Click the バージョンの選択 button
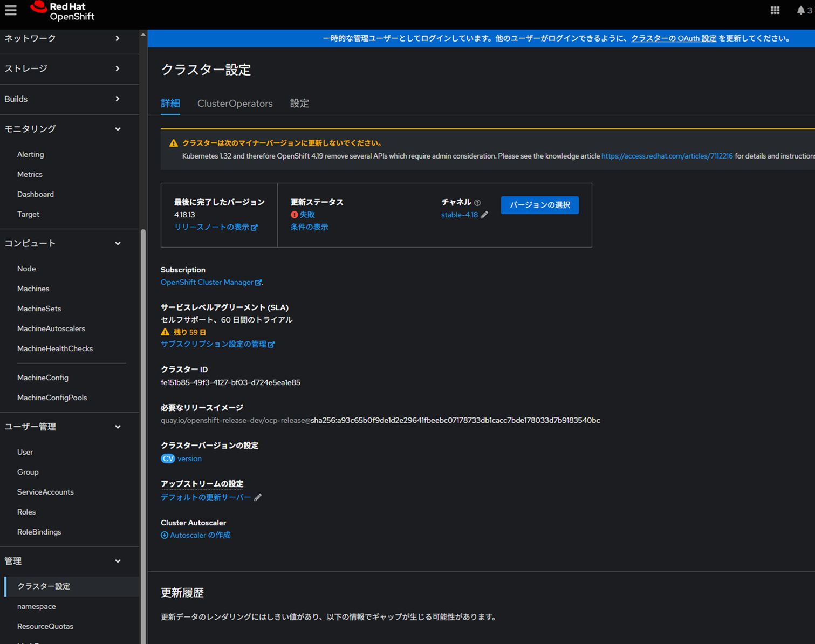The image size is (815, 644). [x=539, y=205]
